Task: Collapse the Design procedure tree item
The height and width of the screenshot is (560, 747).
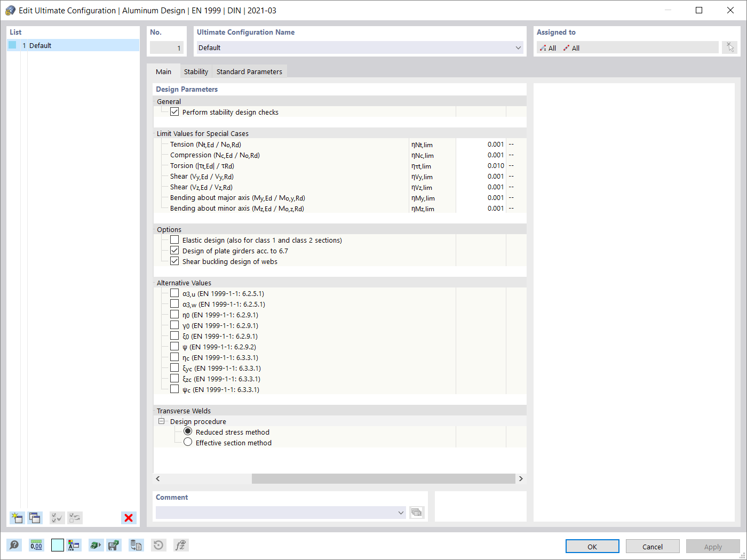Action: point(161,421)
